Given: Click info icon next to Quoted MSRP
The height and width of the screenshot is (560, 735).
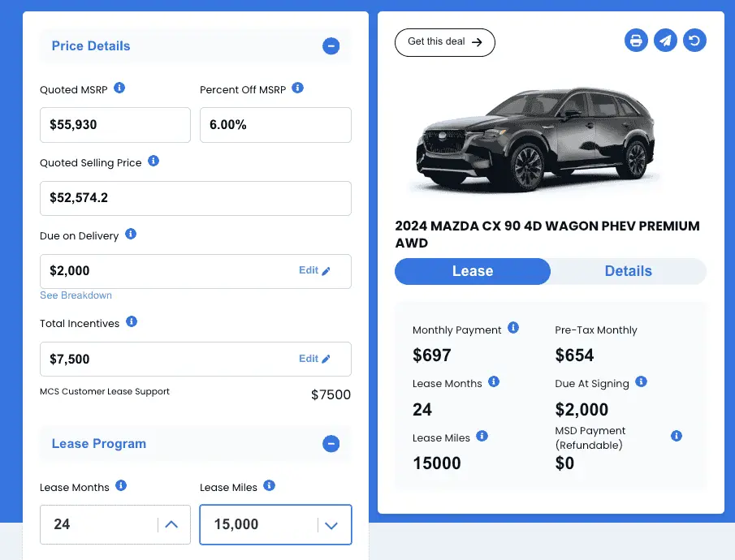Looking at the screenshot, I should (119, 88).
